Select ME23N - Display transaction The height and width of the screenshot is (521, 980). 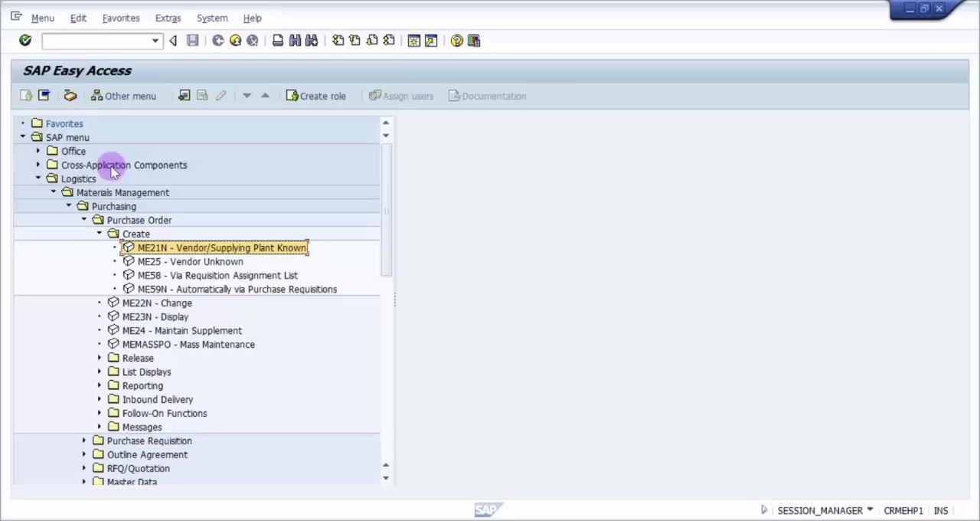[x=155, y=316]
